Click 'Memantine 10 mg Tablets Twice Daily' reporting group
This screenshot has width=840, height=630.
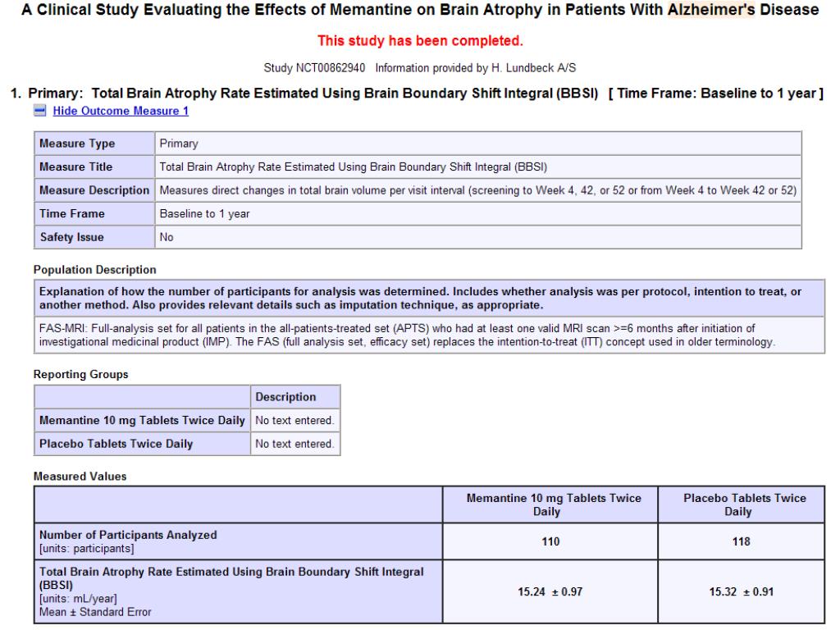point(142,421)
